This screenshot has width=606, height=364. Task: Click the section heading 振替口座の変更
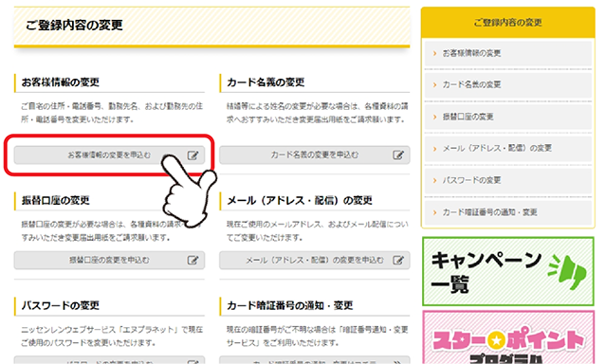(x=56, y=201)
